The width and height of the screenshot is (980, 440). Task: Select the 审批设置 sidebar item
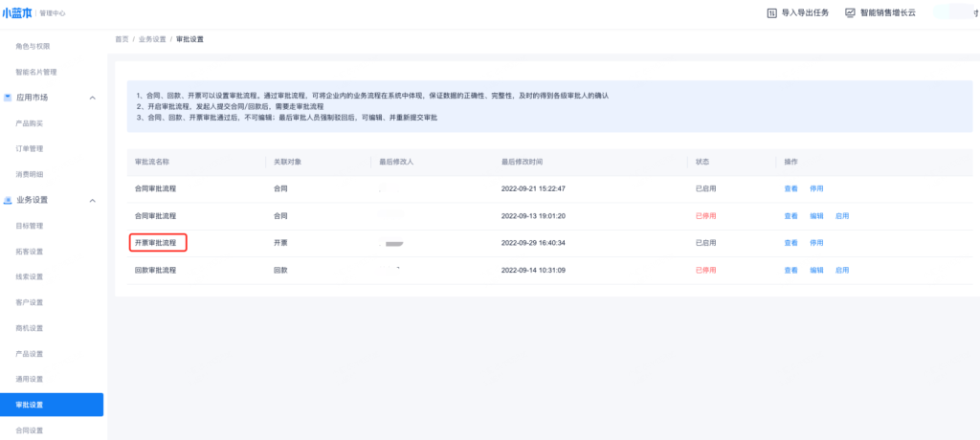[x=30, y=405]
